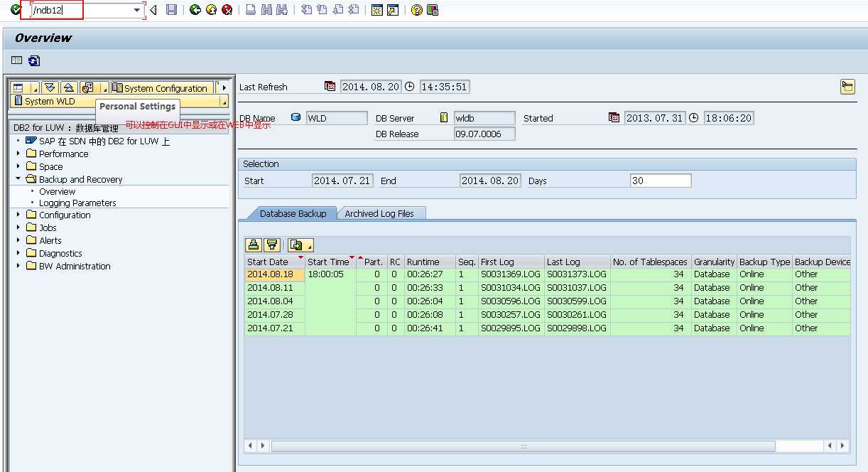Click the Start date field 2014.07.21

point(342,181)
